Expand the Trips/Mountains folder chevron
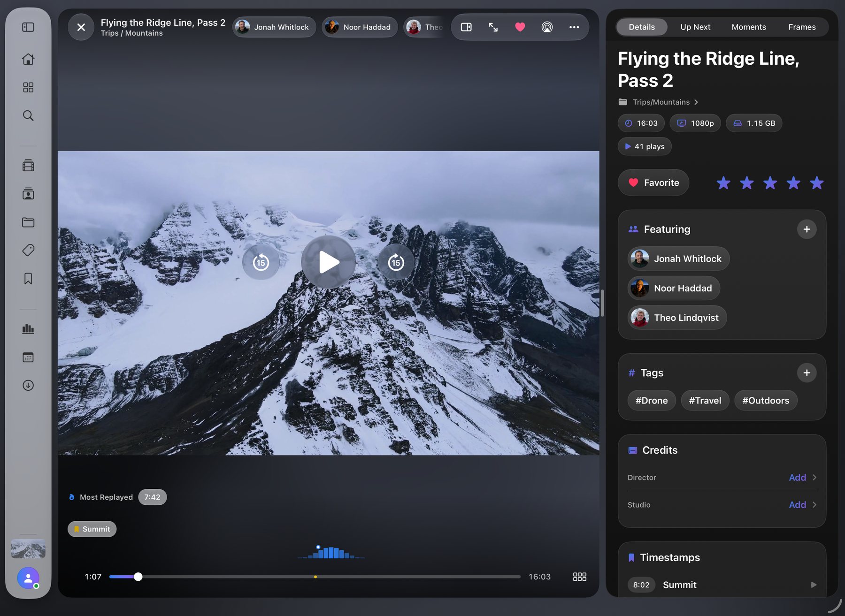 point(696,102)
